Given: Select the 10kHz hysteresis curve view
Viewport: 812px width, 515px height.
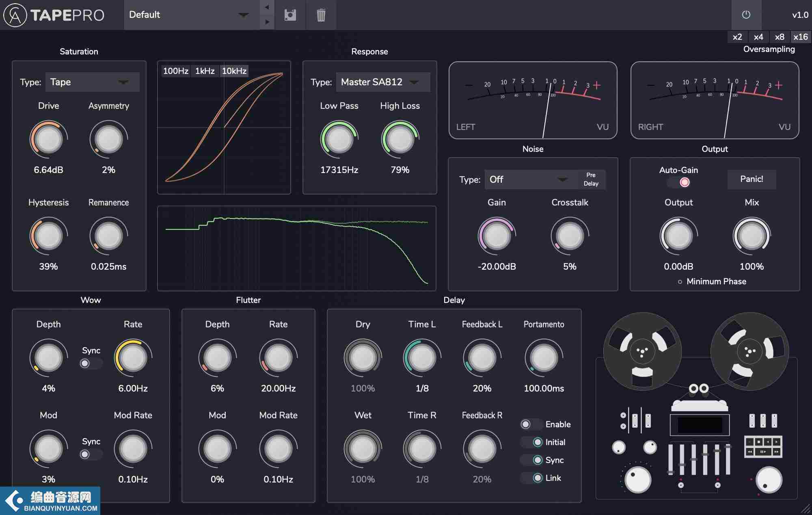Looking at the screenshot, I should 234,71.
